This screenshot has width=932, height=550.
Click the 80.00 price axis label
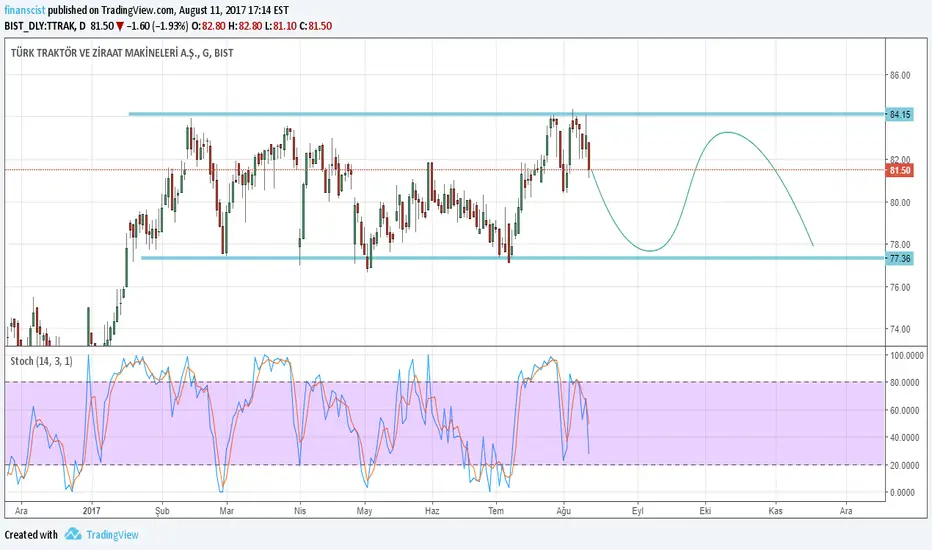pyautogui.click(x=900, y=202)
